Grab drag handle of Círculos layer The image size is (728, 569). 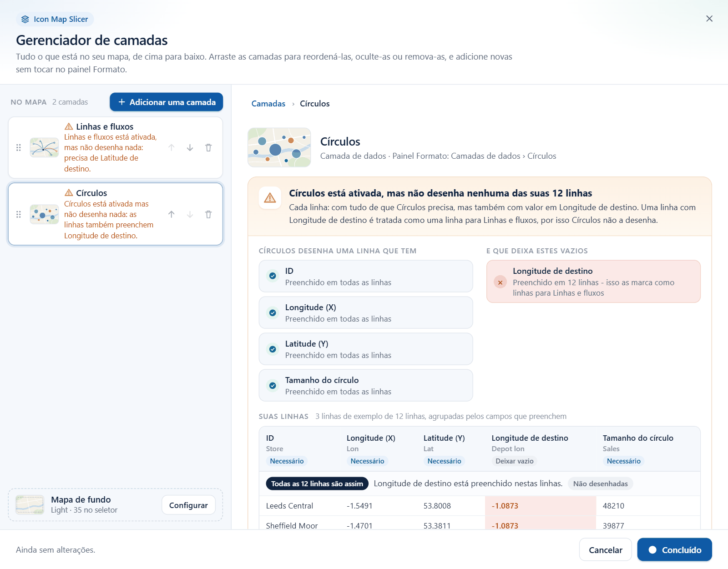click(x=19, y=214)
